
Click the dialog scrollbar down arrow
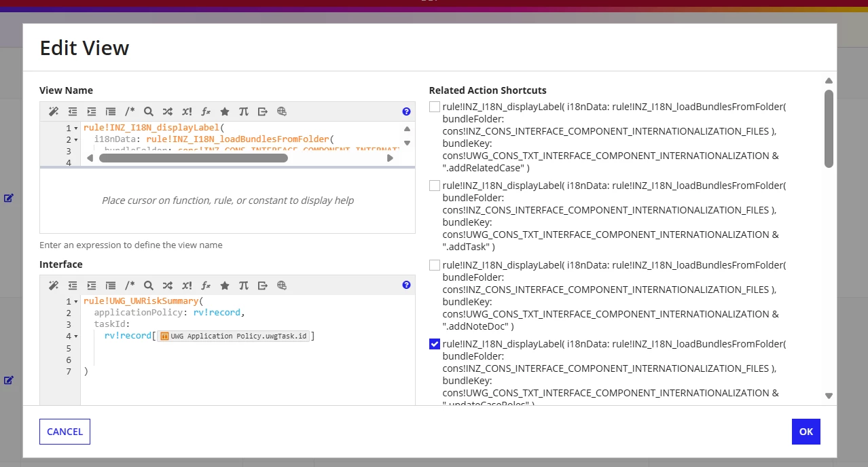tap(829, 396)
